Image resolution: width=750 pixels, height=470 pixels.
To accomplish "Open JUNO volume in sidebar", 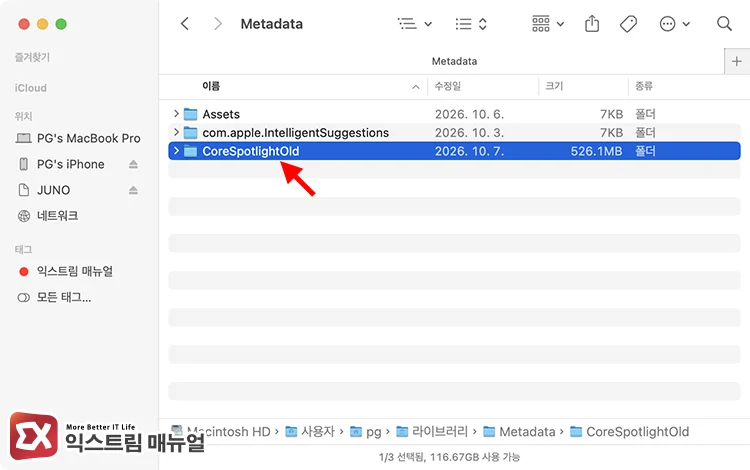I will click(54, 190).
